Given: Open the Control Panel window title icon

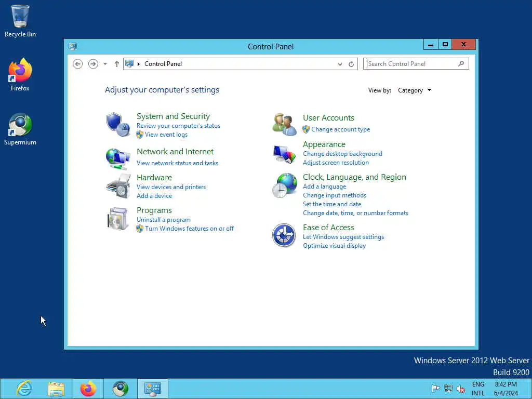Looking at the screenshot, I should (73, 46).
